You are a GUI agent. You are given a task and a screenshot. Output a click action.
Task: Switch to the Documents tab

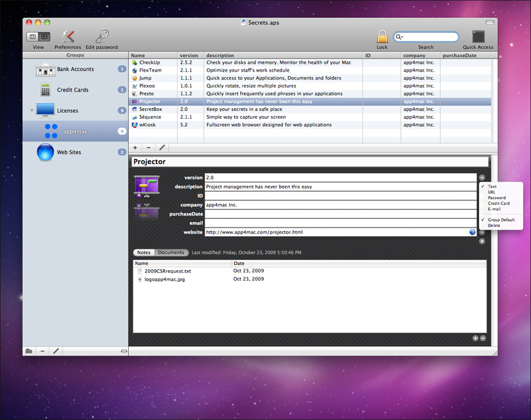[x=171, y=253]
